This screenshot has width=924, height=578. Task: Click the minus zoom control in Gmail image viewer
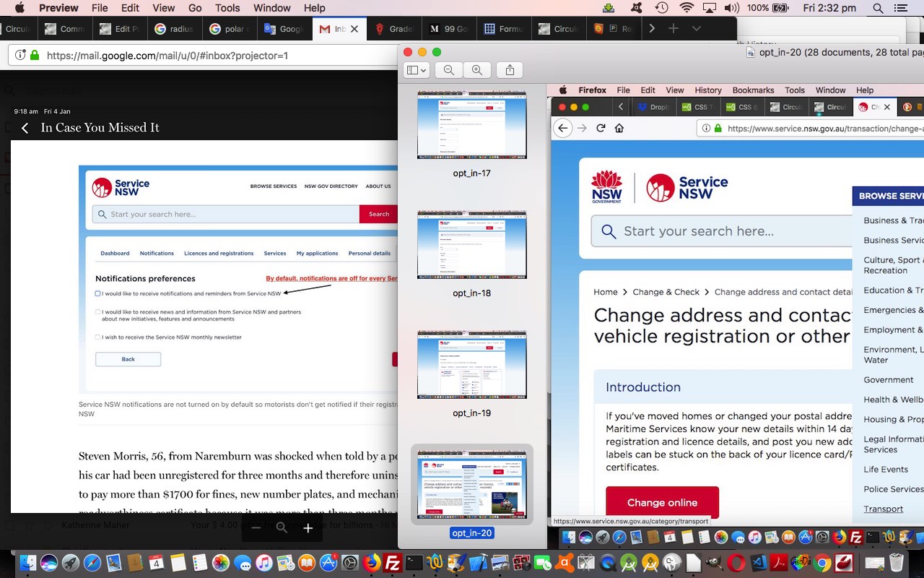point(256,528)
